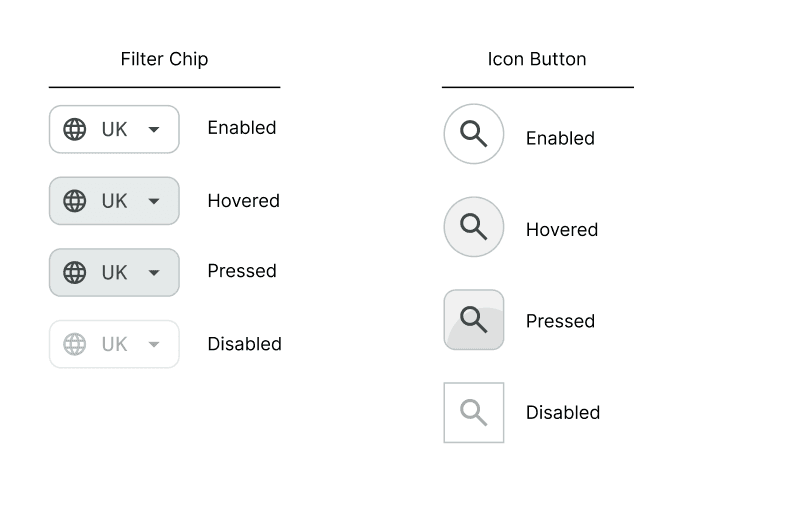The image size is (810, 510).
Task: Select UK text in the Hovered chip
Action: click(114, 201)
